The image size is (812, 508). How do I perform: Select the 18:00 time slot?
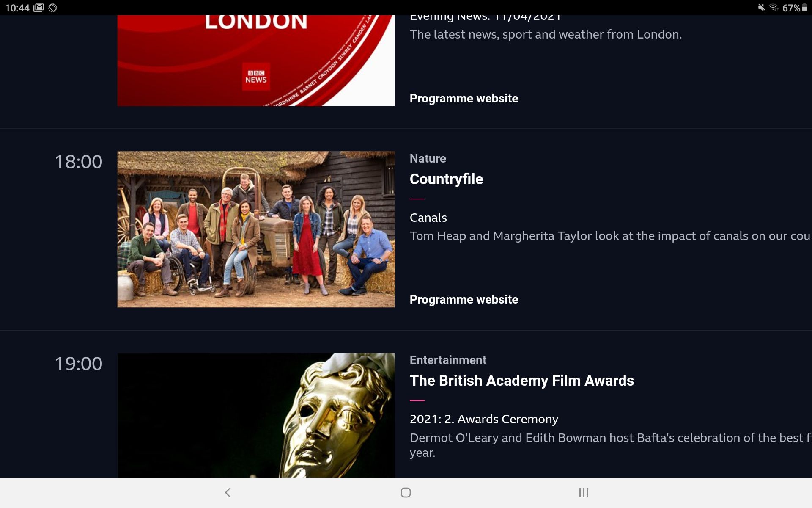78,161
